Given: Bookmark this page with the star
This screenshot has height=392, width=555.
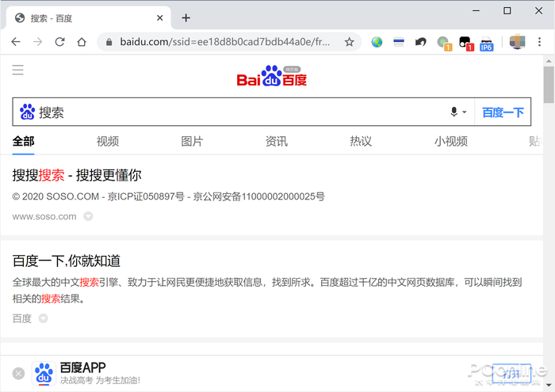Looking at the screenshot, I should 350,42.
